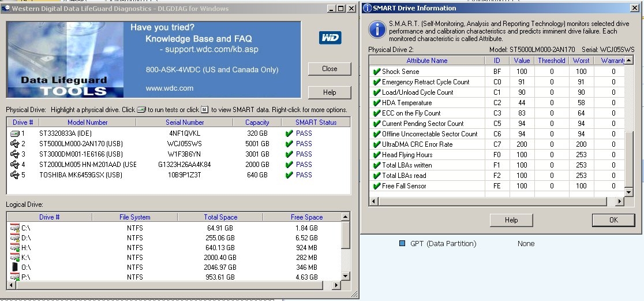The width and height of the screenshot is (644, 301).
Task: Click the P:\ logical drive icon
Action: point(15,277)
